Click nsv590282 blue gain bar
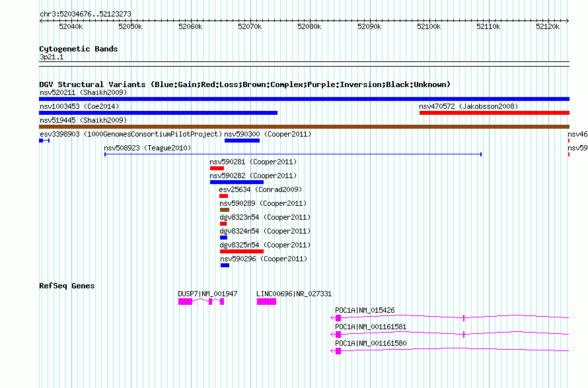Viewport: 588px width, 388px height. (x=237, y=182)
